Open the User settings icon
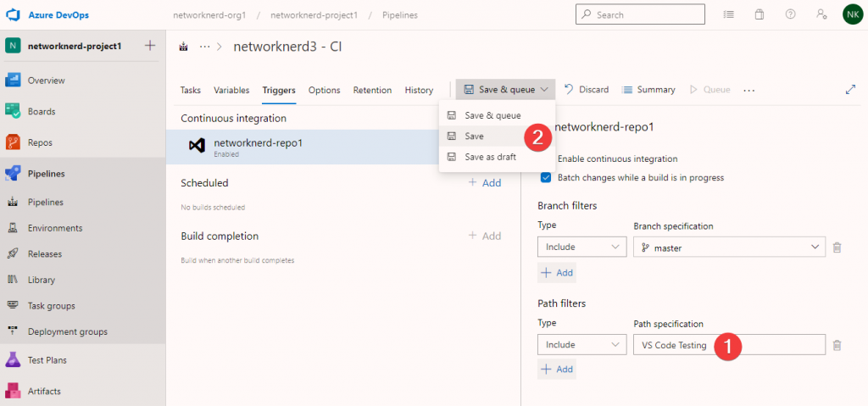The image size is (868, 406). 821,15
